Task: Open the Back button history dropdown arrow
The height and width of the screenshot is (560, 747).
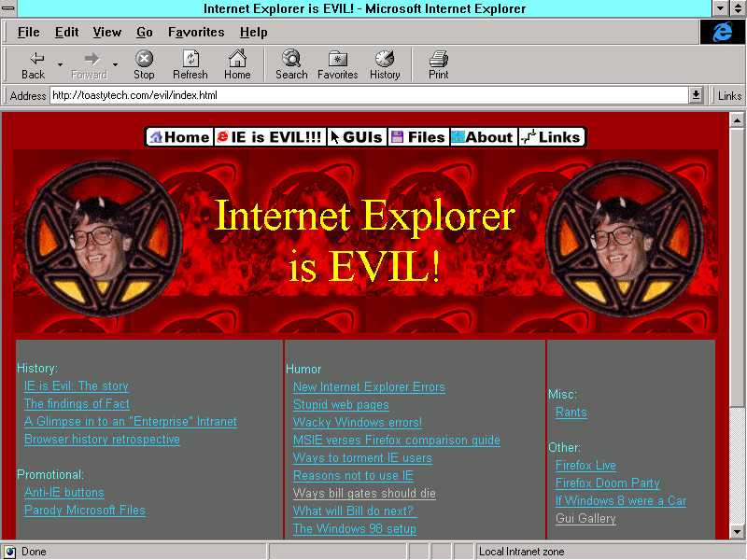Action: 60,64
